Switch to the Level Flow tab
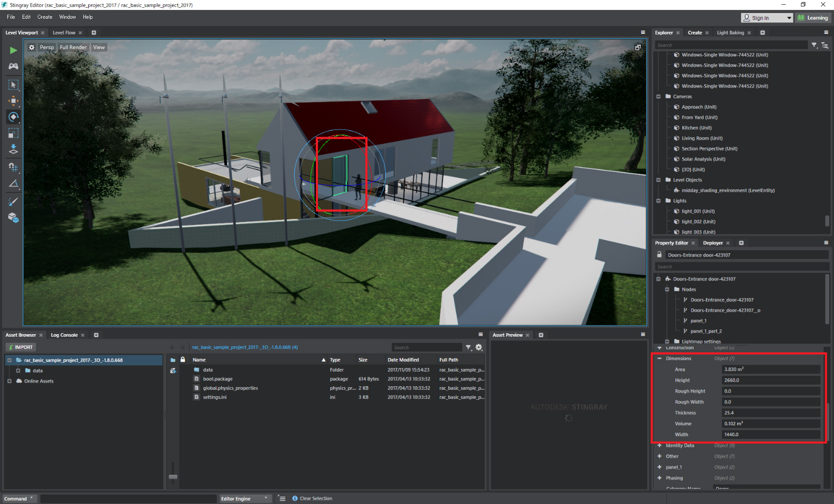Image resolution: width=834 pixels, height=504 pixels. click(x=64, y=32)
